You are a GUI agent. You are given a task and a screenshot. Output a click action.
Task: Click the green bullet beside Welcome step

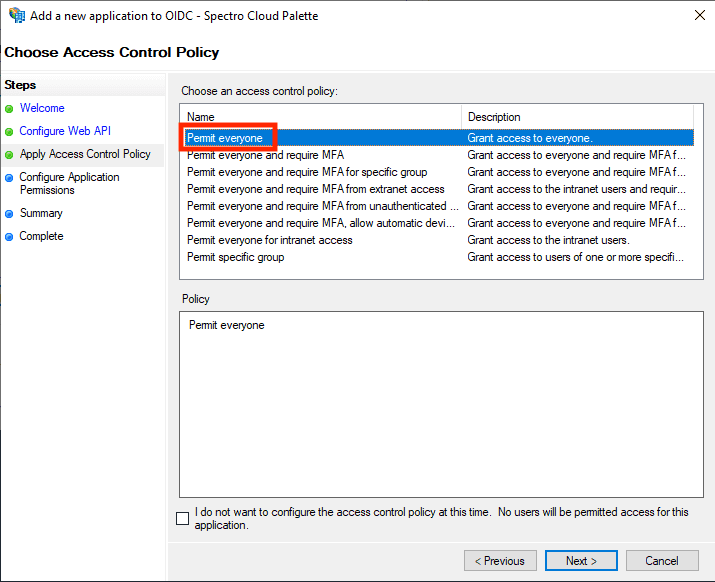coord(9,109)
